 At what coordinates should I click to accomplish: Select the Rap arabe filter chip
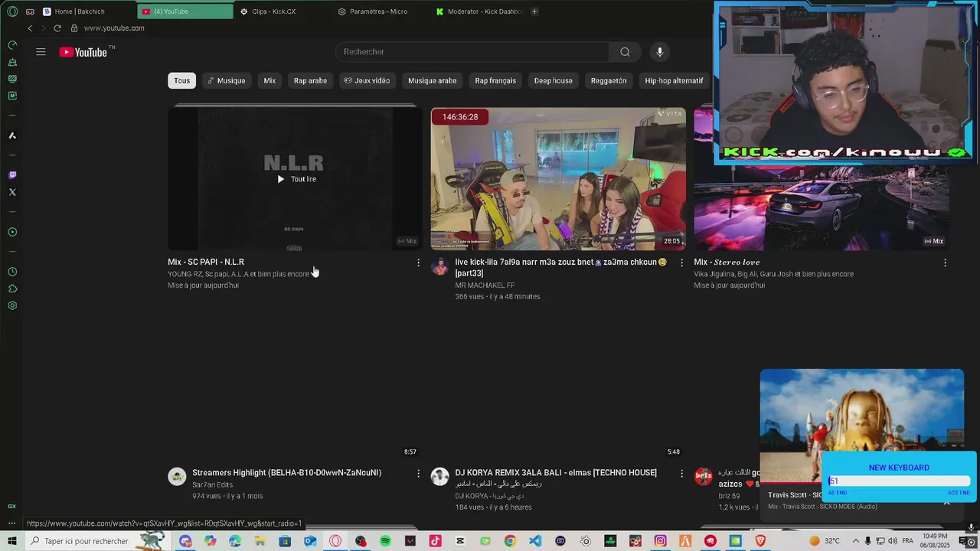[x=310, y=80]
